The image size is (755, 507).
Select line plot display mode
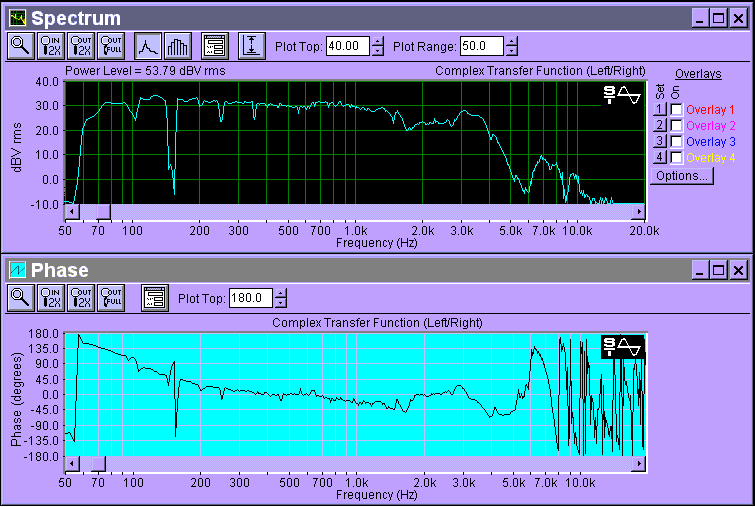click(148, 45)
